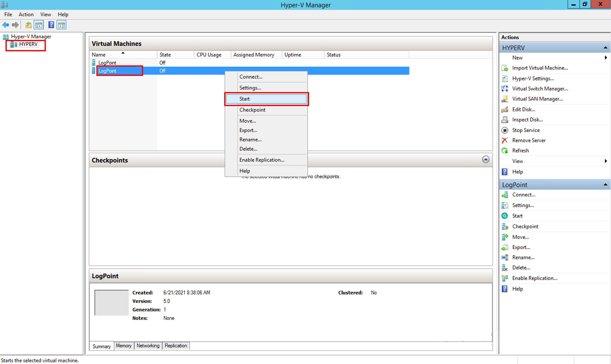Open Virtual Switch Manager from Actions pane
Screen dimensions: 611x364
point(540,89)
